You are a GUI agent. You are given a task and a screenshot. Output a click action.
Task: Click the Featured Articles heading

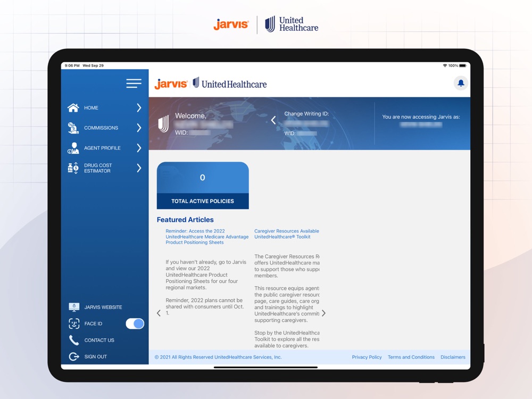(x=185, y=220)
